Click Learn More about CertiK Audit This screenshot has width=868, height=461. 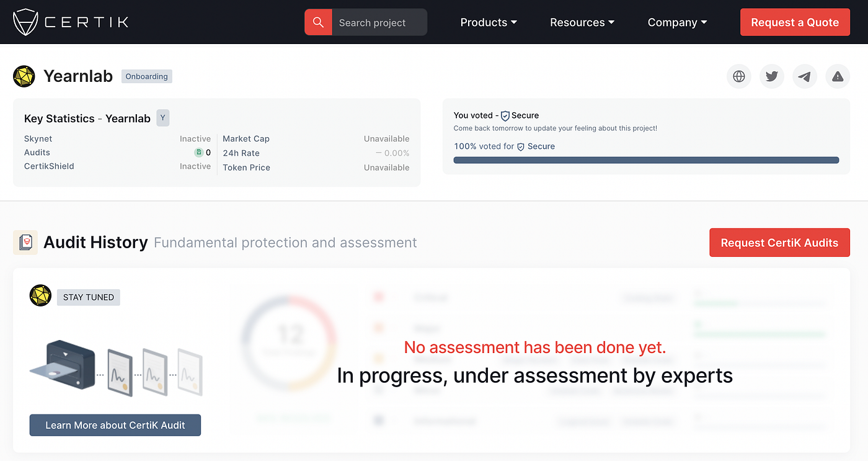115,425
